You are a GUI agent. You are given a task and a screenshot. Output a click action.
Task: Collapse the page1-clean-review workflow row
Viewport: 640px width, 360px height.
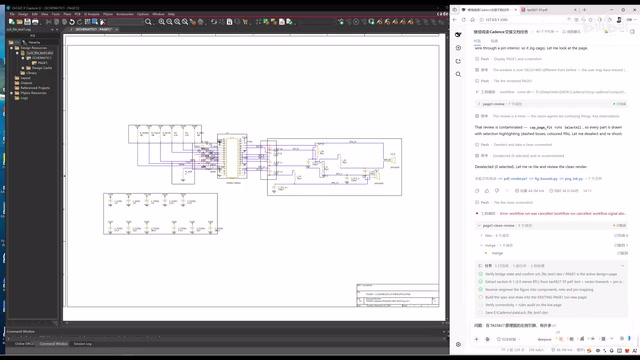[x=551, y=225]
